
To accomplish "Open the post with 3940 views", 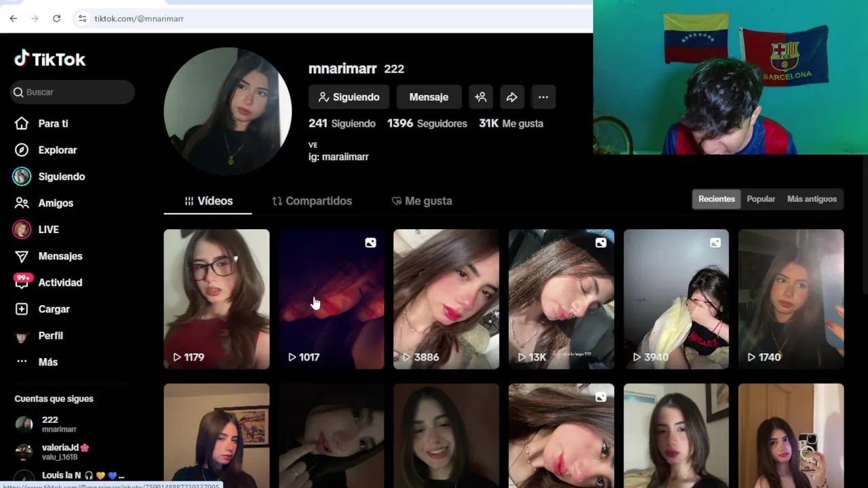I will click(676, 299).
